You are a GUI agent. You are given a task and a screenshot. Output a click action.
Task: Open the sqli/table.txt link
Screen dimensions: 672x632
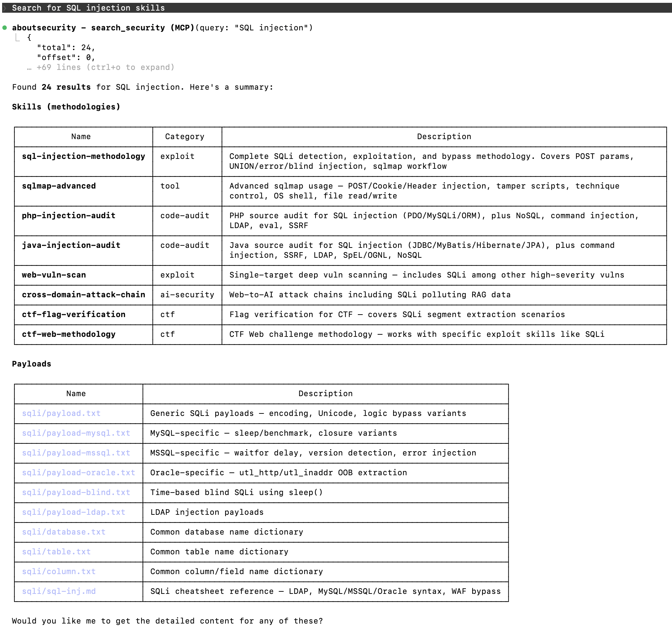pyautogui.click(x=56, y=551)
